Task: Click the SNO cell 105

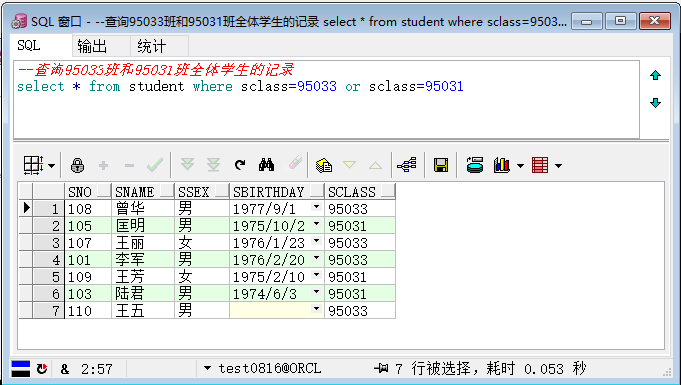Action: tap(88, 226)
